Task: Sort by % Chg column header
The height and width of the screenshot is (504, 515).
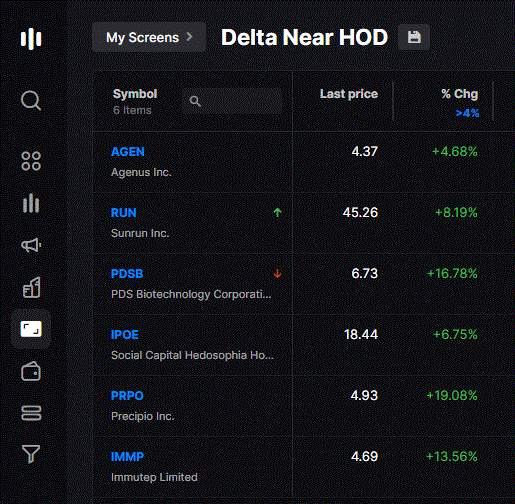Action: tap(460, 94)
